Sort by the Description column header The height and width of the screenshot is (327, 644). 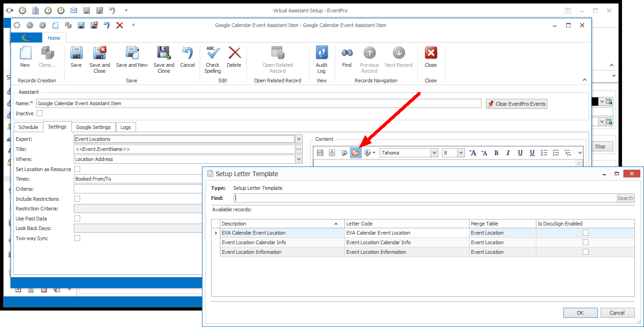pos(282,224)
